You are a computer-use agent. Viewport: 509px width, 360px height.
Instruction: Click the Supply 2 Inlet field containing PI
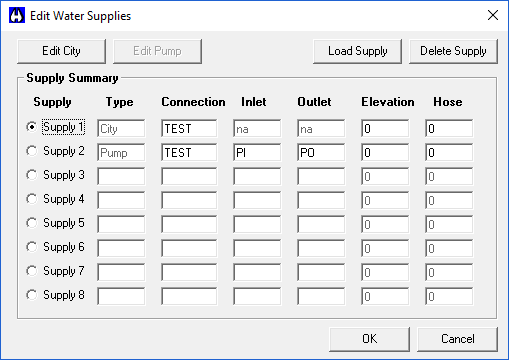(x=257, y=152)
